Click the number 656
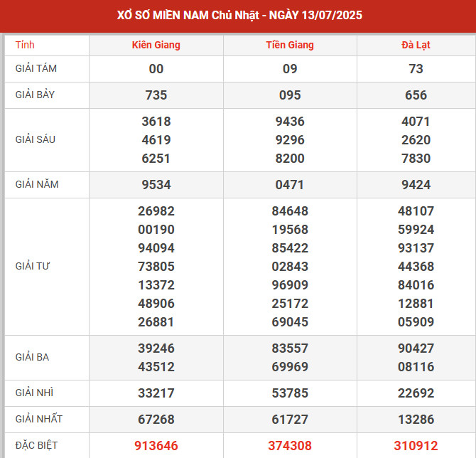The image size is (476, 458). point(416,95)
